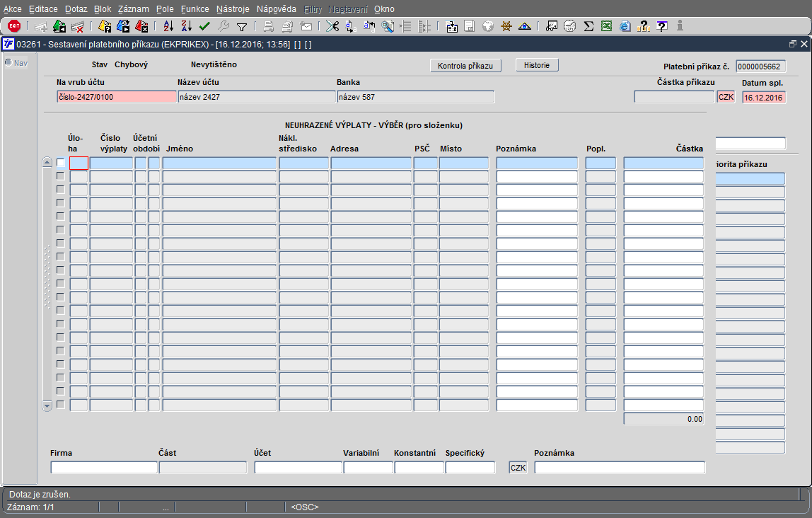Image resolution: width=812 pixels, height=518 pixels.
Task: Click the Specifický symbol field
Action: (470, 467)
